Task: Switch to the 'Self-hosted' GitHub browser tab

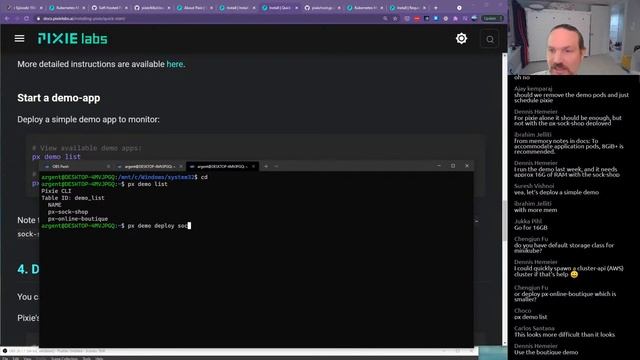Action: 109,8
